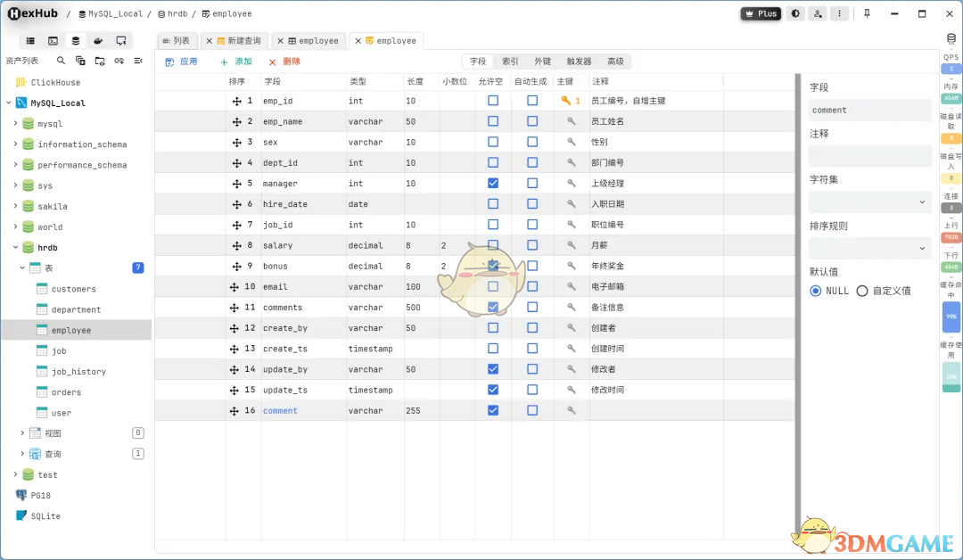Click the monitor/display icon in the toolbar
The width and height of the screenshot is (963, 560).
[x=119, y=40]
